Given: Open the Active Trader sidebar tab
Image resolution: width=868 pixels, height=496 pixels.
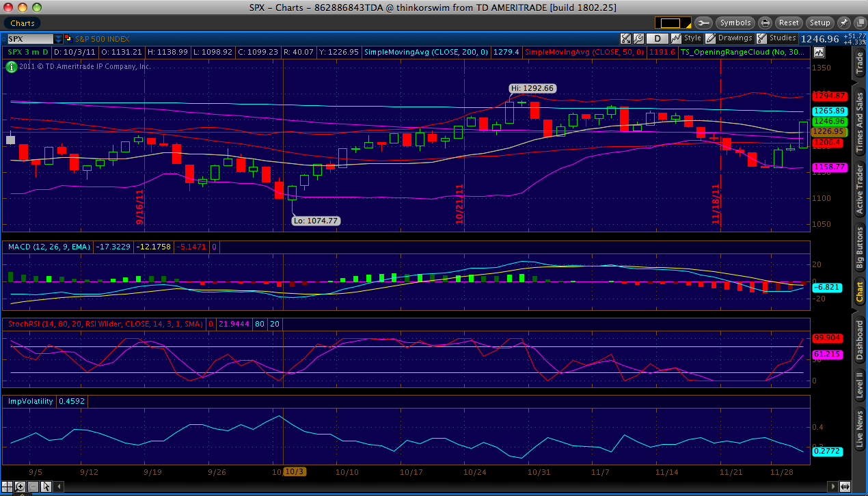Looking at the screenshot, I should coord(860,189).
